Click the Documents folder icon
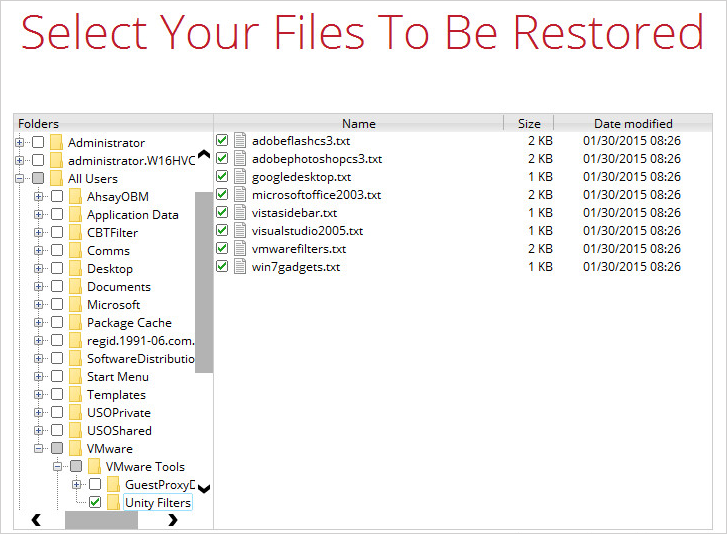The height and width of the screenshot is (534, 727). pyautogui.click(x=75, y=287)
